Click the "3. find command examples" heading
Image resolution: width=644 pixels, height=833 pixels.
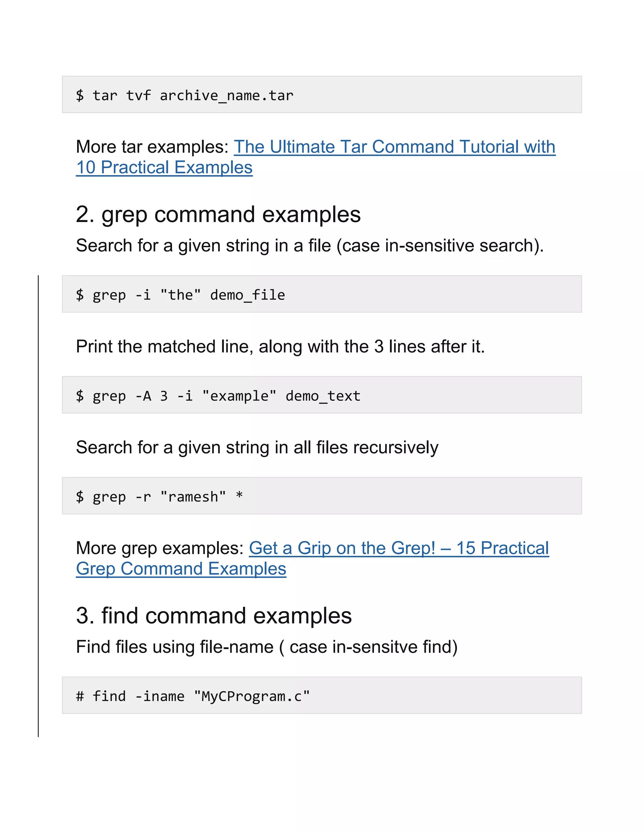(x=214, y=615)
